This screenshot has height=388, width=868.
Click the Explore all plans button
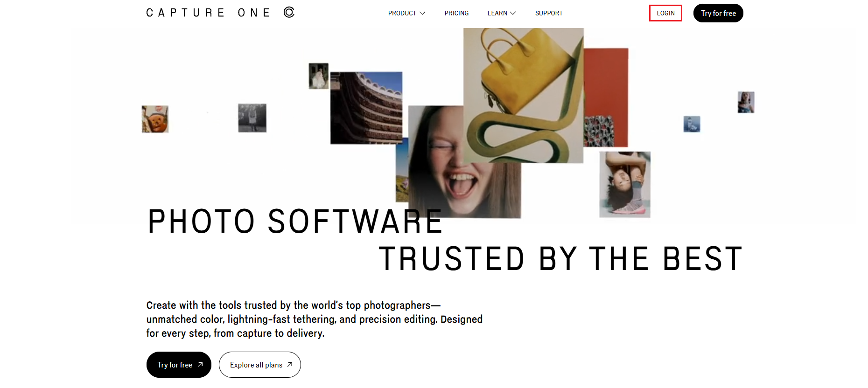click(x=260, y=365)
